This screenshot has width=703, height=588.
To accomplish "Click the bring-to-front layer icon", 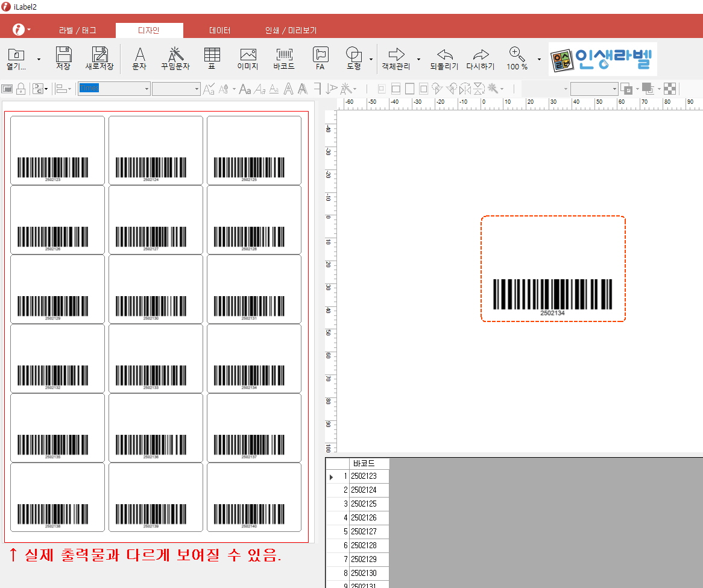I will [626, 89].
